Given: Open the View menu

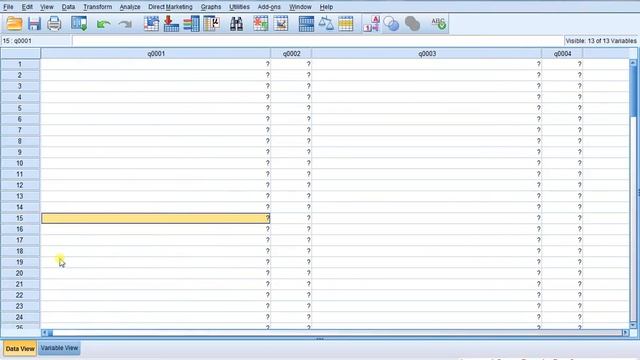Looking at the screenshot, I should (x=47, y=7).
